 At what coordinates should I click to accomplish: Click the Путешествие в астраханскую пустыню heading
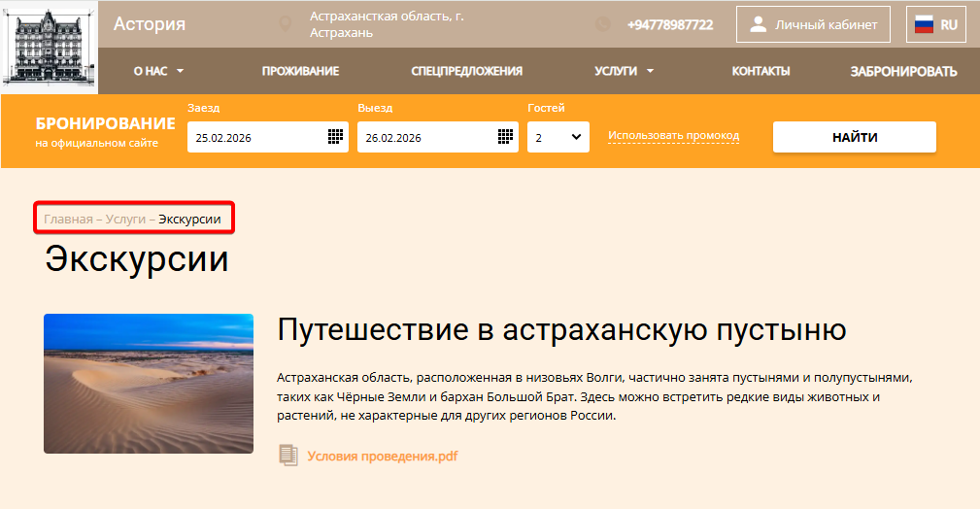[x=562, y=329]
